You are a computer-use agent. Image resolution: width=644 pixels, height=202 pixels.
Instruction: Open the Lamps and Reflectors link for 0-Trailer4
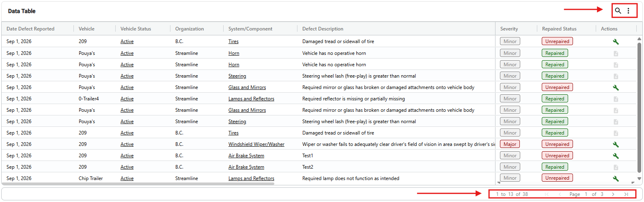(251, 99)
